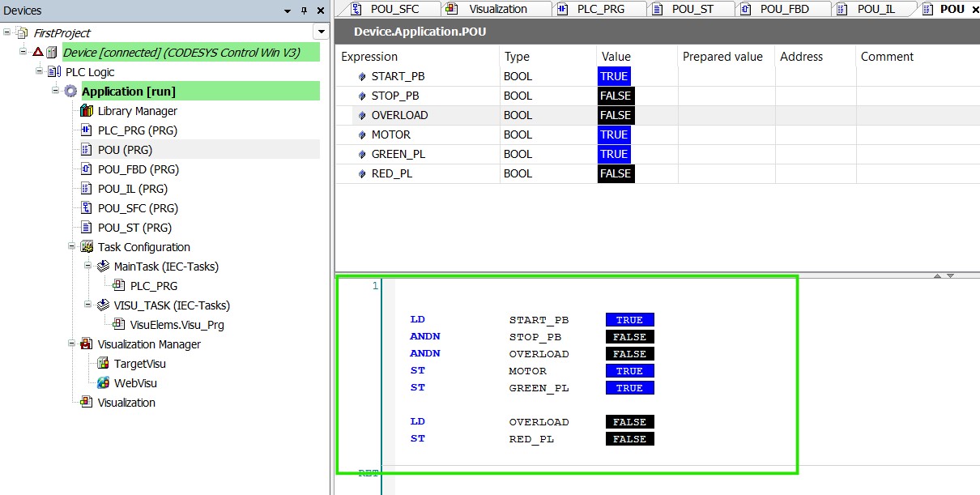Image resolution: width=980 pixels, height=495 pixels.
Task: Click inline TRUE value next to GREEN_PL code
Action: pos(630,388)
